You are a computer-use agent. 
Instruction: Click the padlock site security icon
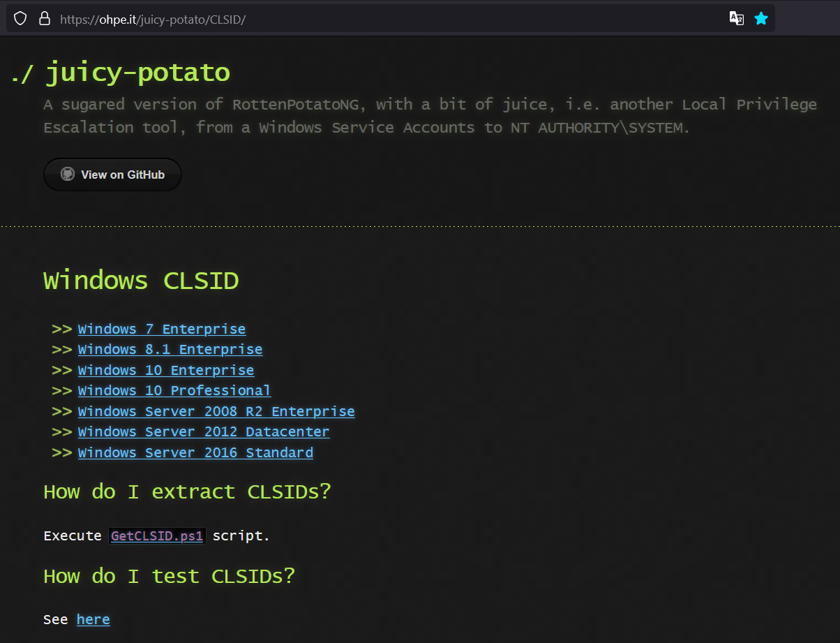pos(44,19)
